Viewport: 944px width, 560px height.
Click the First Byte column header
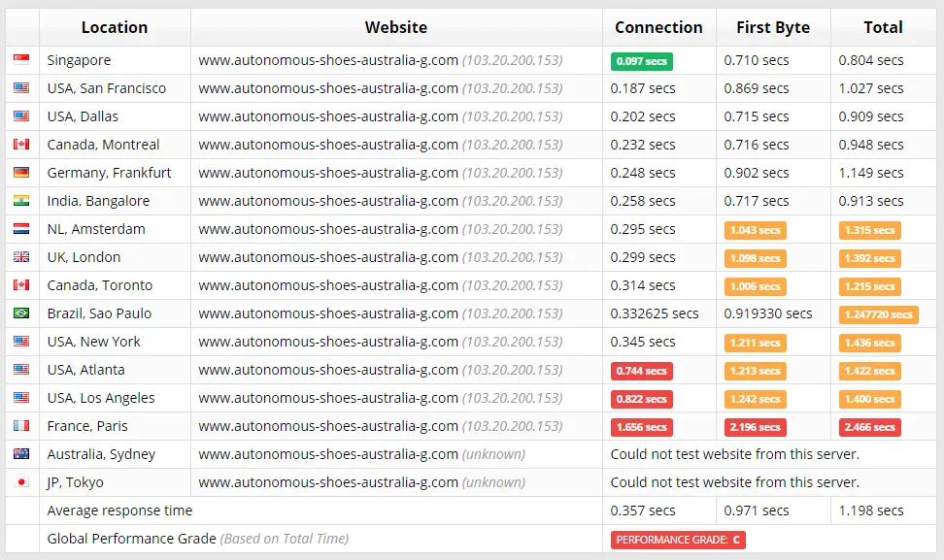tap(773, 27)
